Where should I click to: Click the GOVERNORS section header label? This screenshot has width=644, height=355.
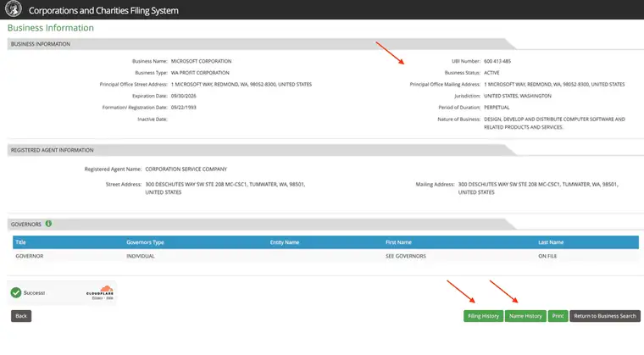coord(26,225)
